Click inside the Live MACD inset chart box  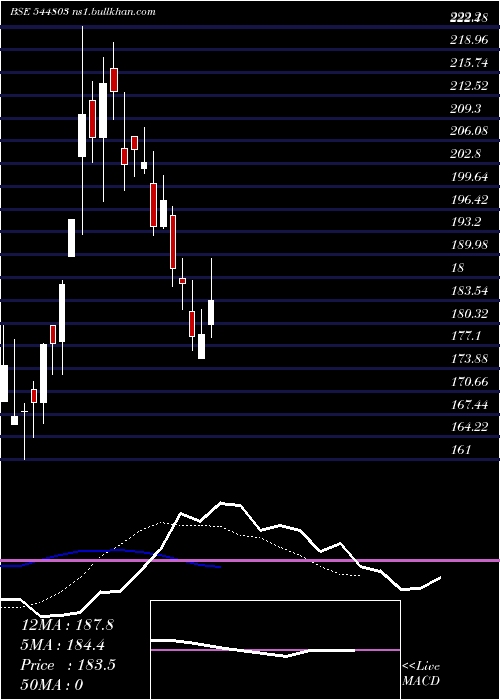pos(275,650)
